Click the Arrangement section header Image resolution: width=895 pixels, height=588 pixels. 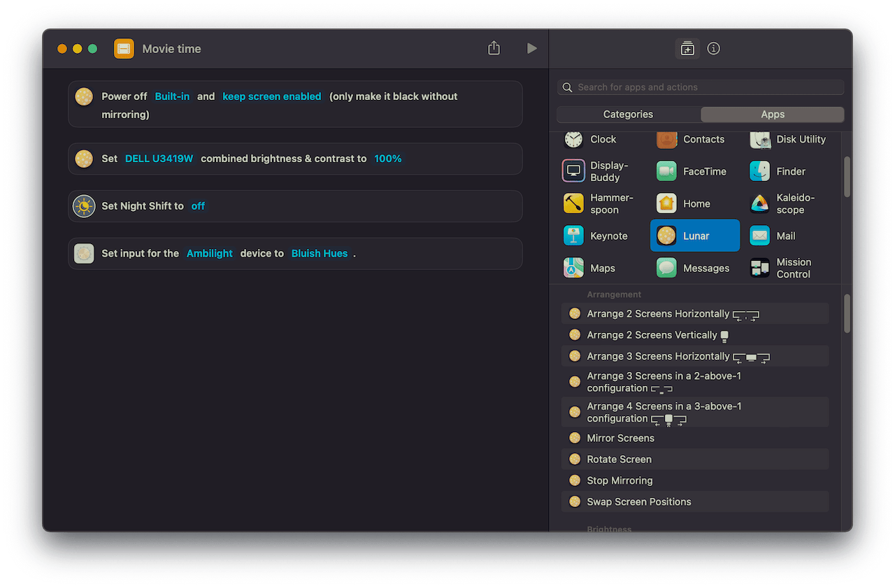tap(614, 294)
